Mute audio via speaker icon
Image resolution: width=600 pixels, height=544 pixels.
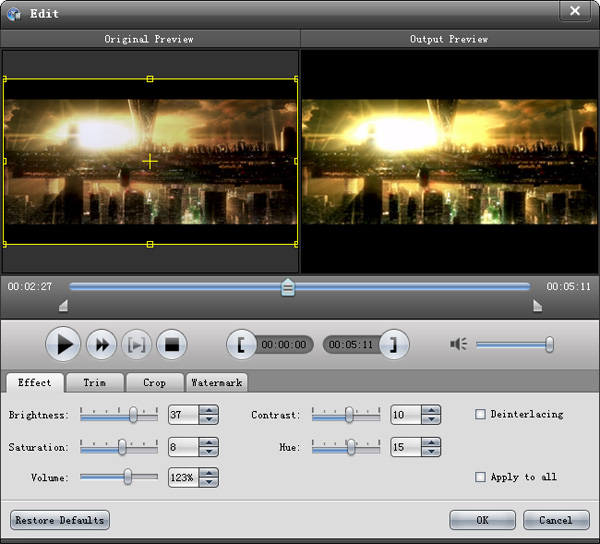(x=458, y=344)
